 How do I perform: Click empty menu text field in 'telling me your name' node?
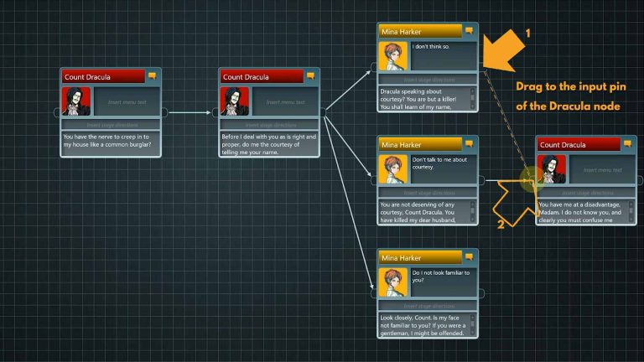tap(285, 101)
